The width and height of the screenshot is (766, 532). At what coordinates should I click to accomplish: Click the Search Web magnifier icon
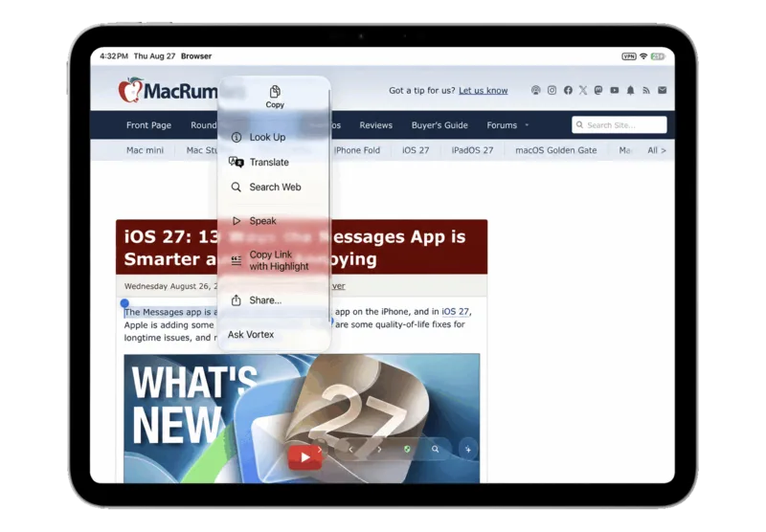[236, 187]
